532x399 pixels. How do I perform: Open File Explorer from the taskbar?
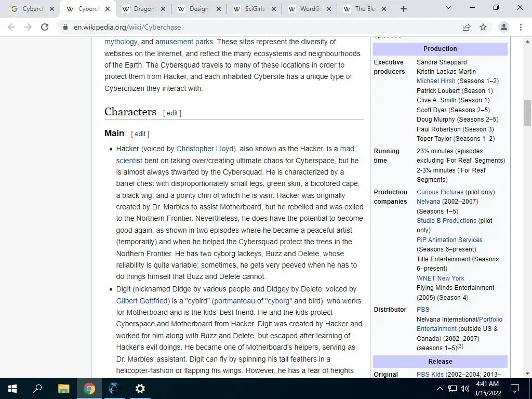[x=63, y=389]
